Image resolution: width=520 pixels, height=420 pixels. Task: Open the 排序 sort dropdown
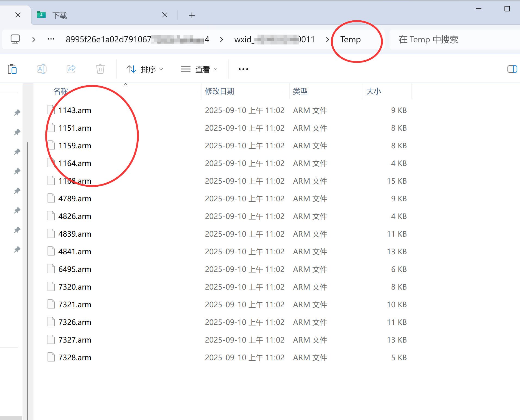(145, 69)
